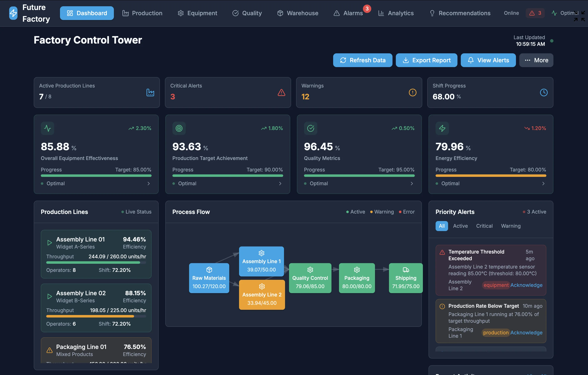Open the Analytics tab

pyautogui.click(x=396, y=13)
